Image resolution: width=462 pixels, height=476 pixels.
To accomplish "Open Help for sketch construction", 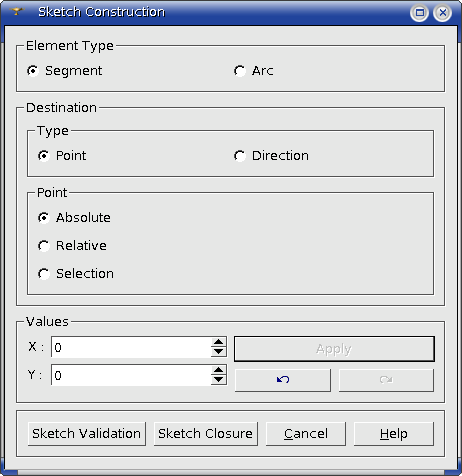I will [x=394, y=434].
